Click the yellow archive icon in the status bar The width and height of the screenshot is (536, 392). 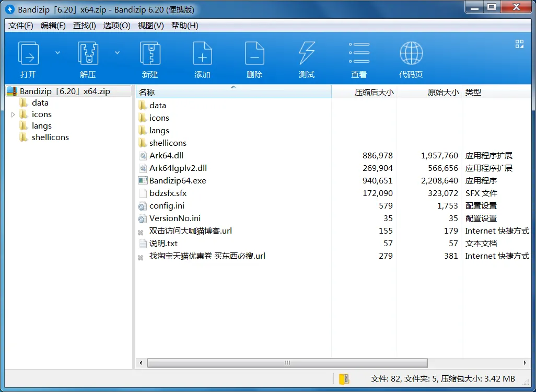click(x=344, y=379)
